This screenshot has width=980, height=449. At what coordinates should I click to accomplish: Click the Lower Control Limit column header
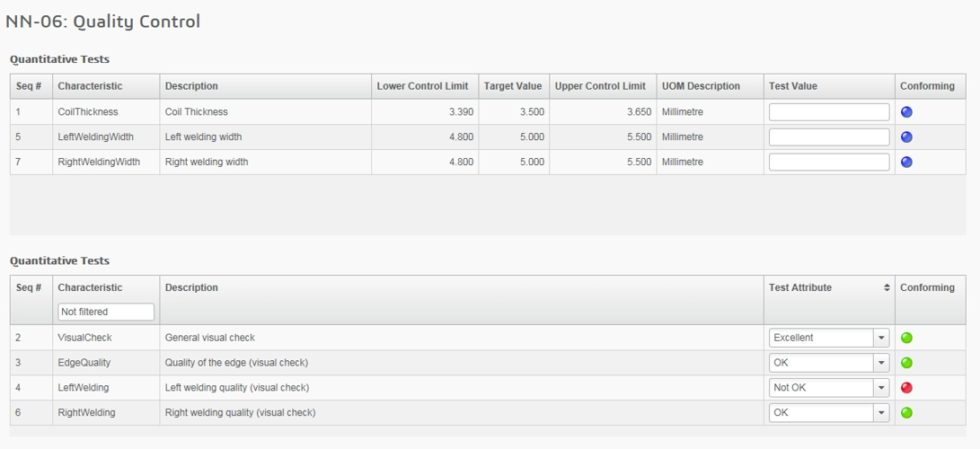[x=422, y=86]
